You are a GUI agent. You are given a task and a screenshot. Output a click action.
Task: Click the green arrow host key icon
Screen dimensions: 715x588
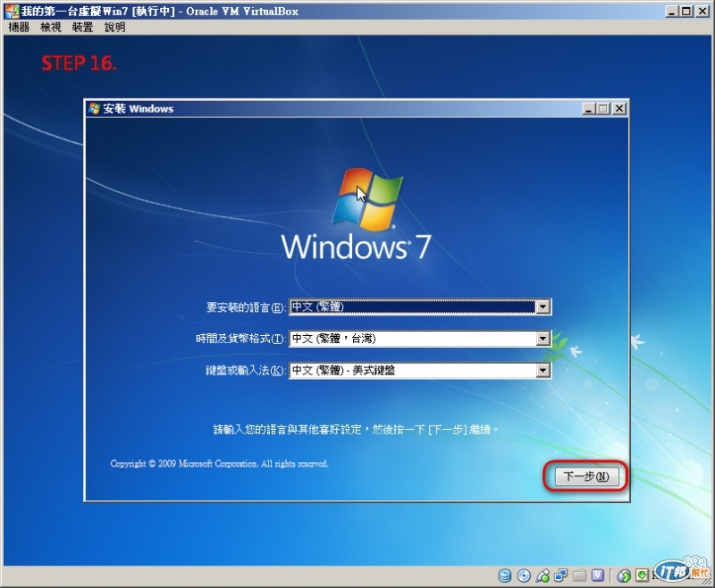642,575
